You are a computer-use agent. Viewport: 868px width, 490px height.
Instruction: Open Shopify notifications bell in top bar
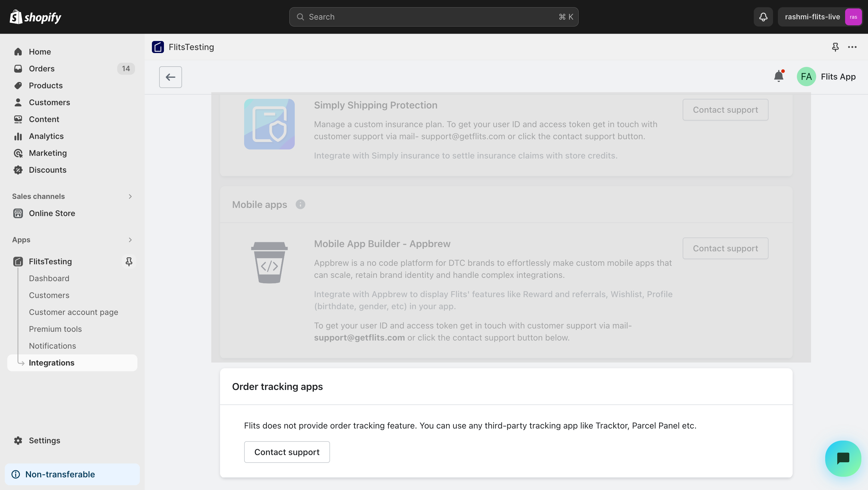tap(763, 17)
